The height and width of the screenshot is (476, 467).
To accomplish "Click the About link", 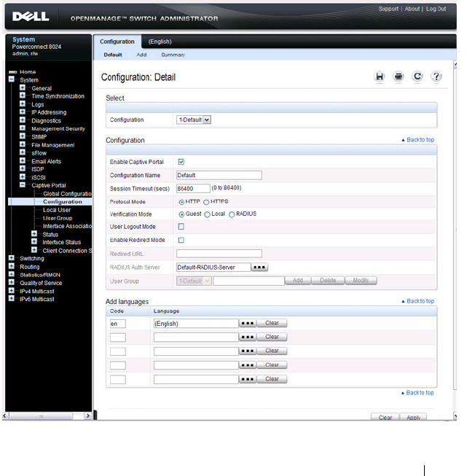I will [x=412, y=9].
